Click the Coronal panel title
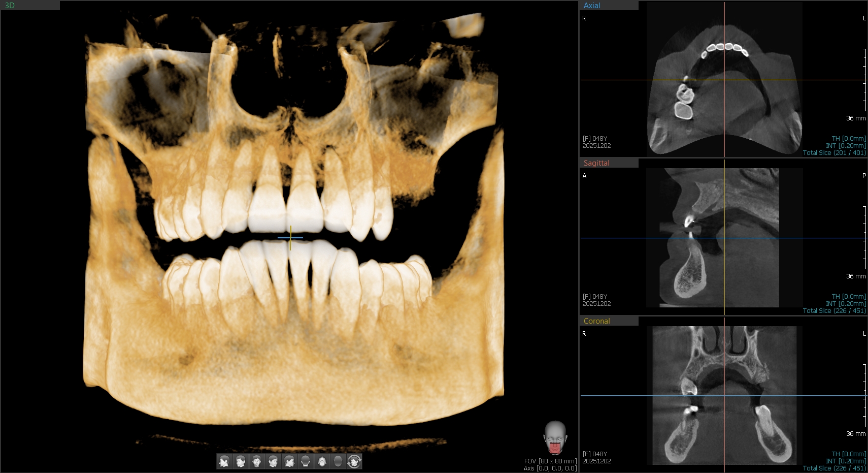The height and width of the screenshot is (473, 868). [596, 321]
